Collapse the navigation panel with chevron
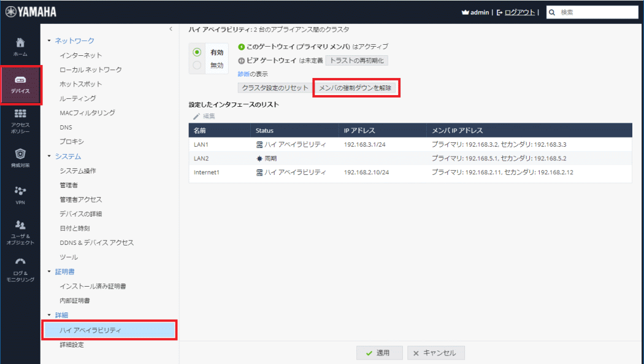The width and height of the screenshot is (644, 364). click(x=171, y=29)
